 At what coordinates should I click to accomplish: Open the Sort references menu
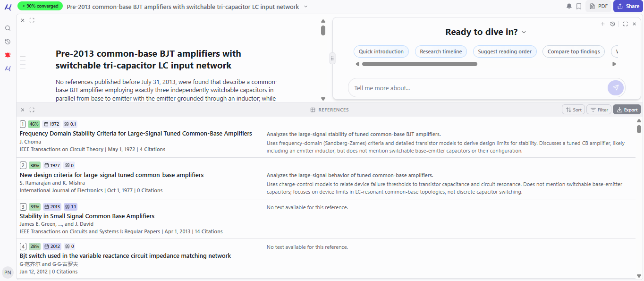point(573,110)
